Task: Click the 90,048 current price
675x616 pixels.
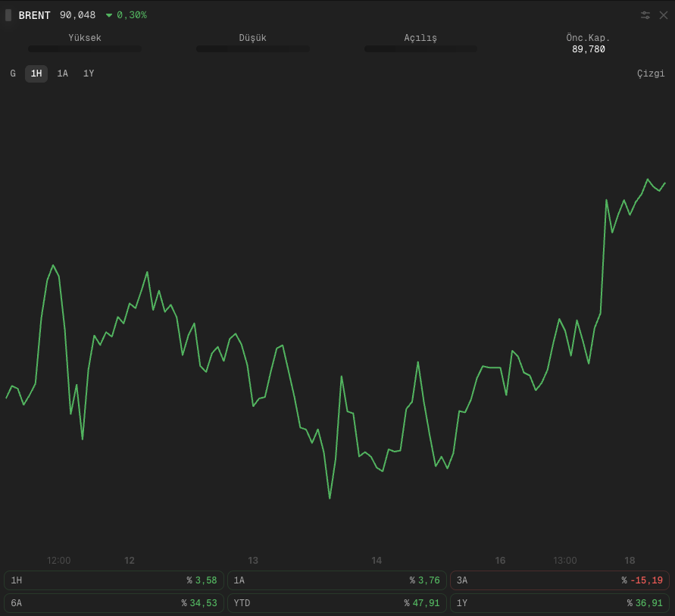Action: pyautogui.click(x=77, y=15)
